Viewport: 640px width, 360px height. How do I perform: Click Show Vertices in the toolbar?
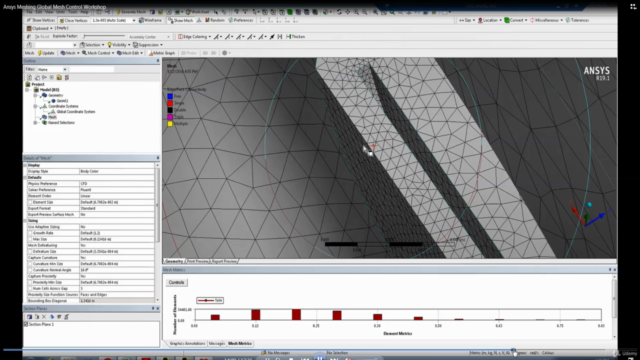tap(41, 20)
